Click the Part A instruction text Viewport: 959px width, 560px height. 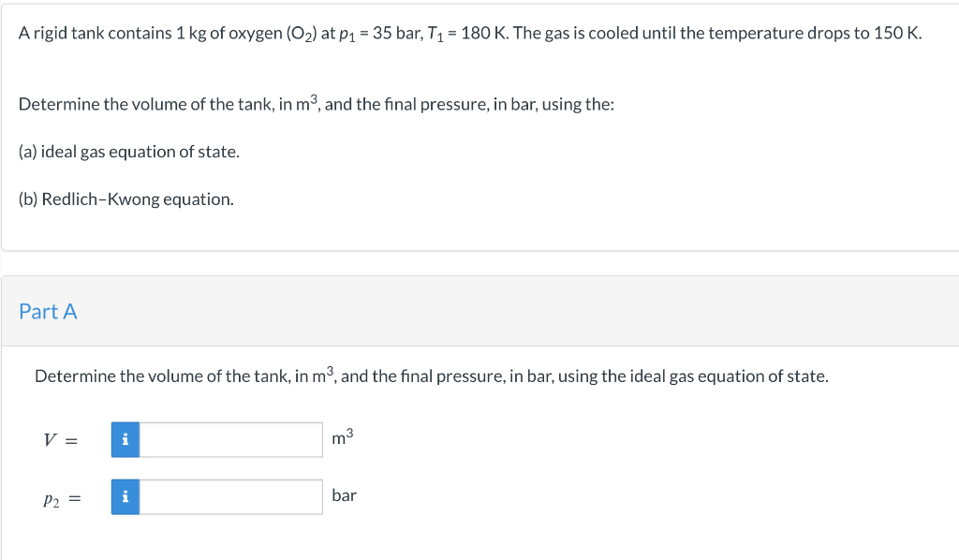[x=431, y=376]
